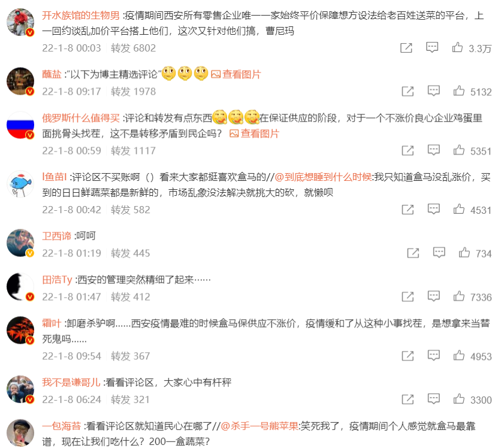Viewport: 498px width, 448px height.
Task: Click the 转发 321 repost count
Action: [130, 399]
